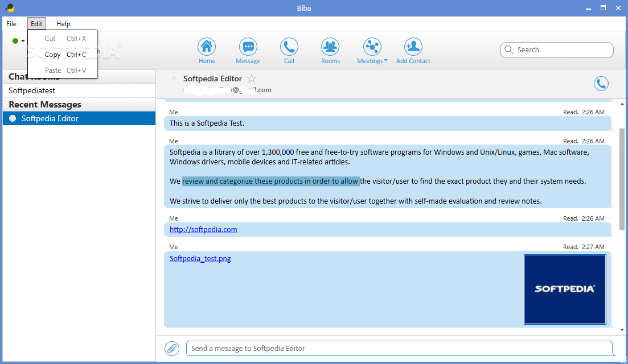Open the Help menu
The width and height of the screenshot is (628, 364).
[63, 23]
